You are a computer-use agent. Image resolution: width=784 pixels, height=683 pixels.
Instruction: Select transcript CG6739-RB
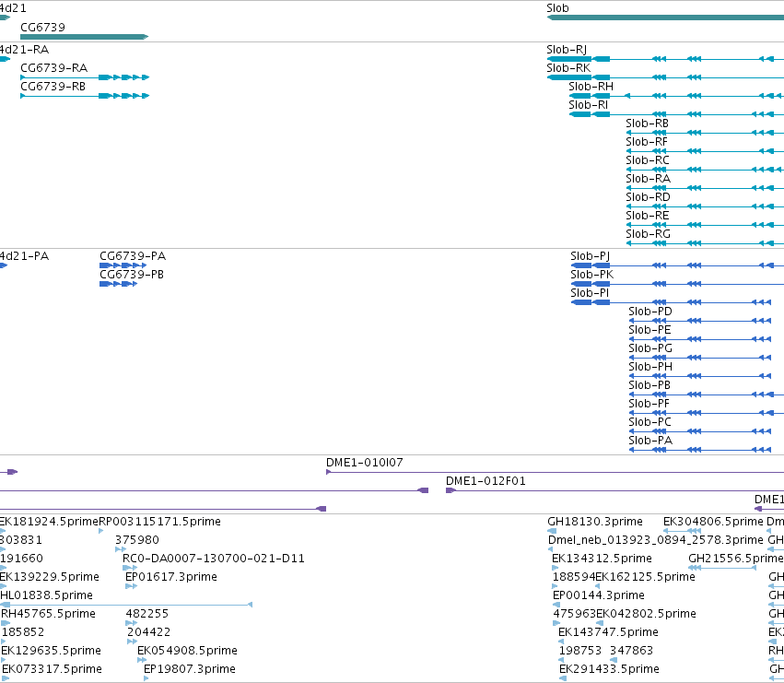[x=53, y=86]
